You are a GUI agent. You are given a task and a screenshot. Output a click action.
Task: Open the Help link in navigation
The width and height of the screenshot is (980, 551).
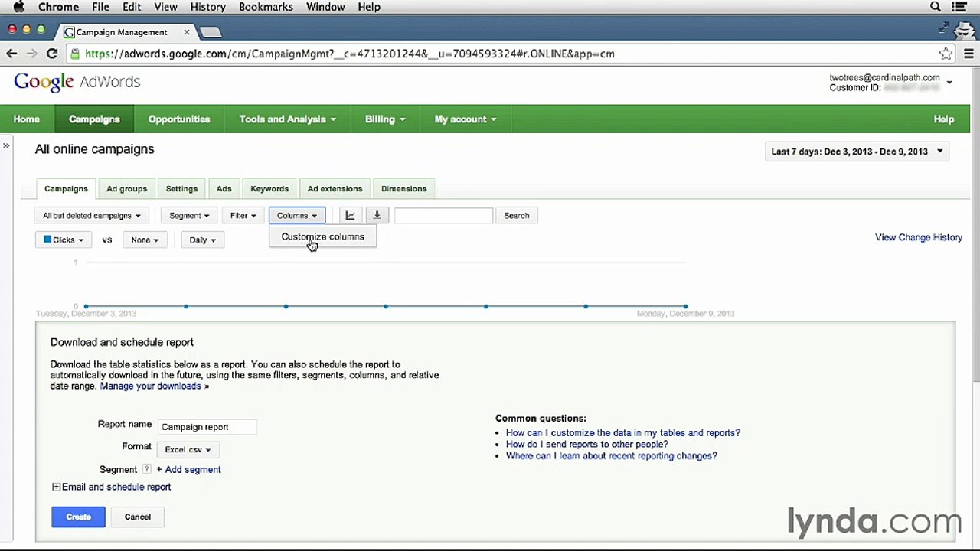943,119
